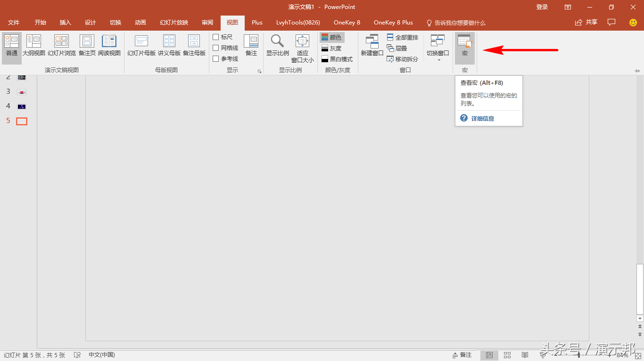The width and height of the screenshot is (644, 361).
Task: Collapse the ribbon with pin icon
Action: [x=637, y=71]
